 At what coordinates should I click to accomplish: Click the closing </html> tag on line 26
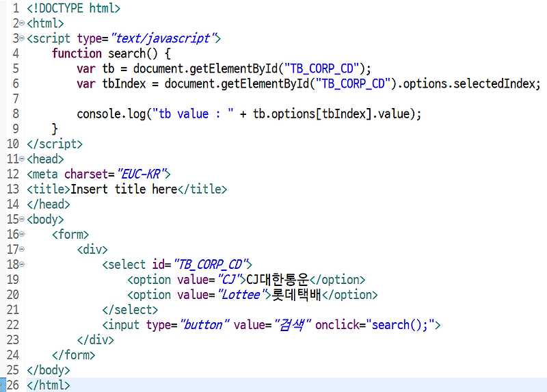(49, 385)
